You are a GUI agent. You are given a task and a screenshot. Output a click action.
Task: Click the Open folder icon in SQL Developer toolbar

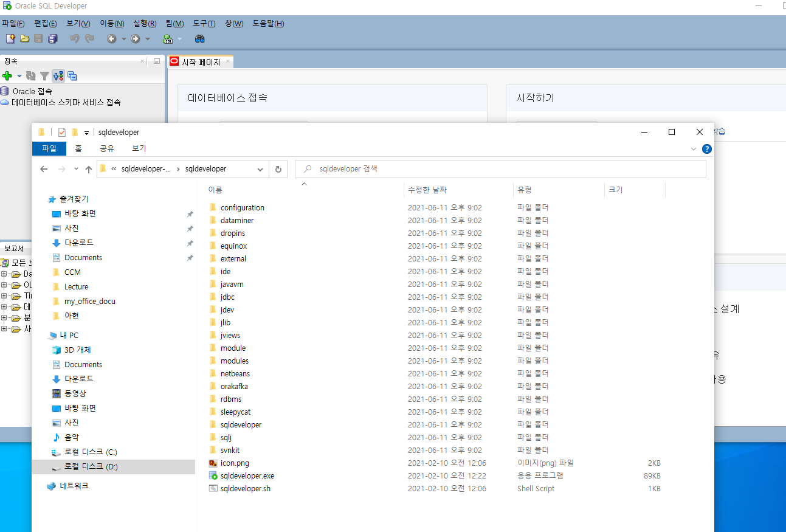pos(25,38)
